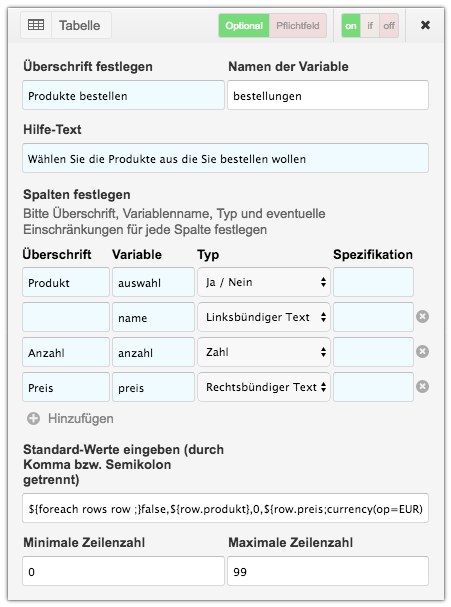Click the bestellungen variable name field
451x607 pixels.
(328, 95)
